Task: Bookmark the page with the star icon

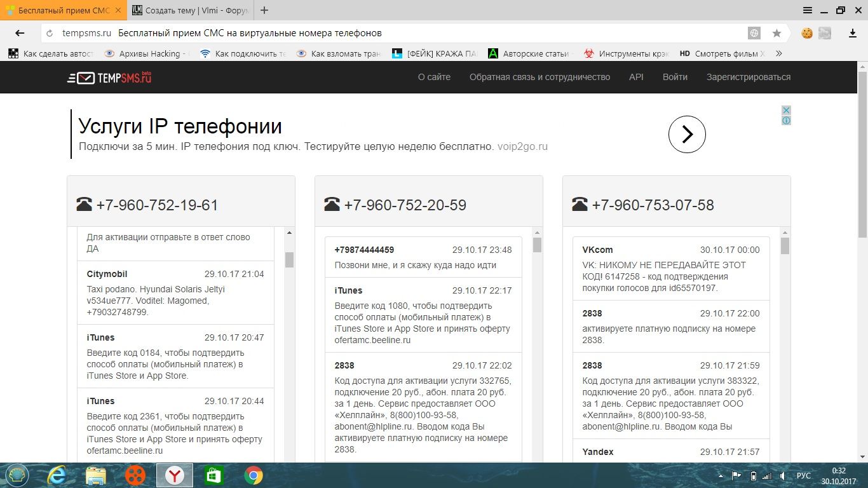Action: click(x=776, y=33)
